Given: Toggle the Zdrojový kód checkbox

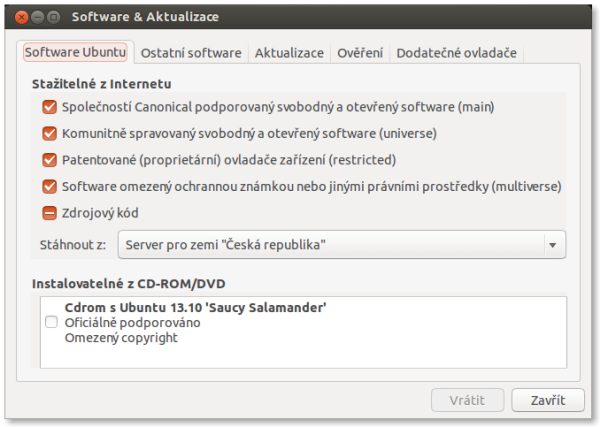Looking at the screenshot, I should [x=49, y=213].
